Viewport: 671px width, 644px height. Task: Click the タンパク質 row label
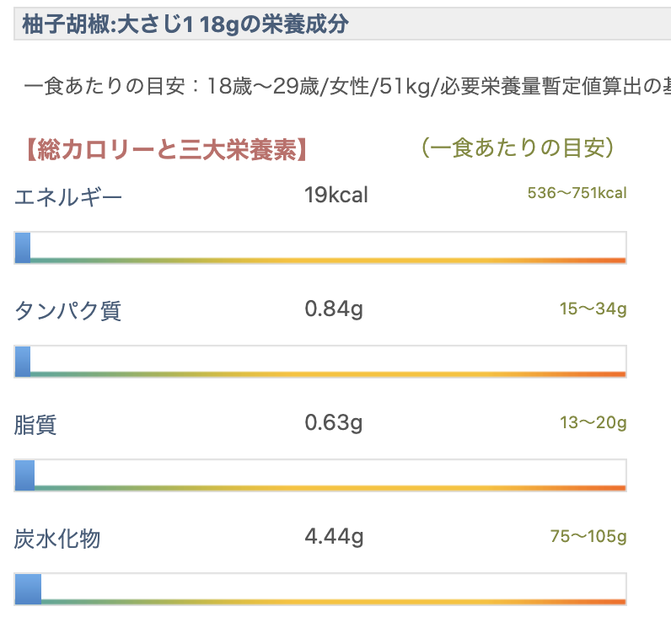click(68, 311)
